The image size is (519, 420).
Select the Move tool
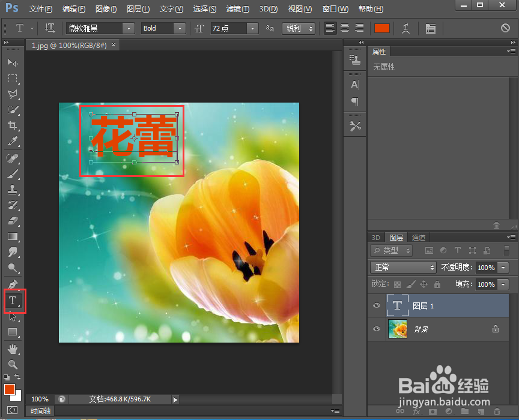click(13, 62)
